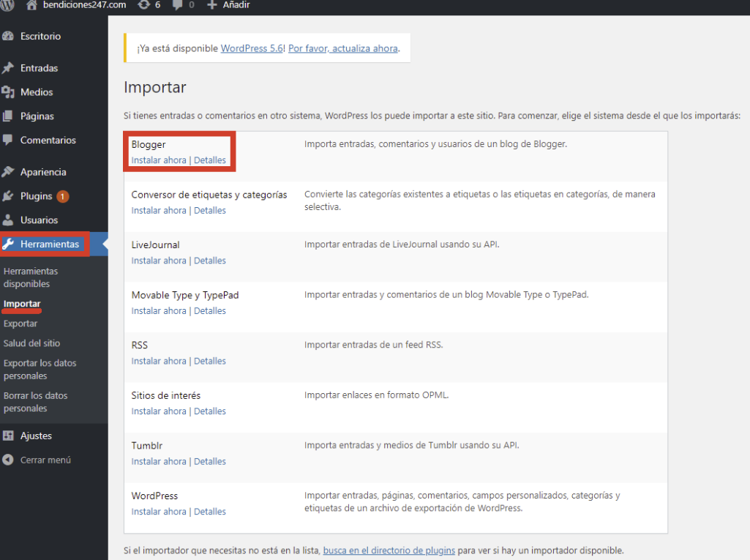750x560 pixels.
Task: Click the Apariencia paintbrush icon
Action: click(7, 172)
